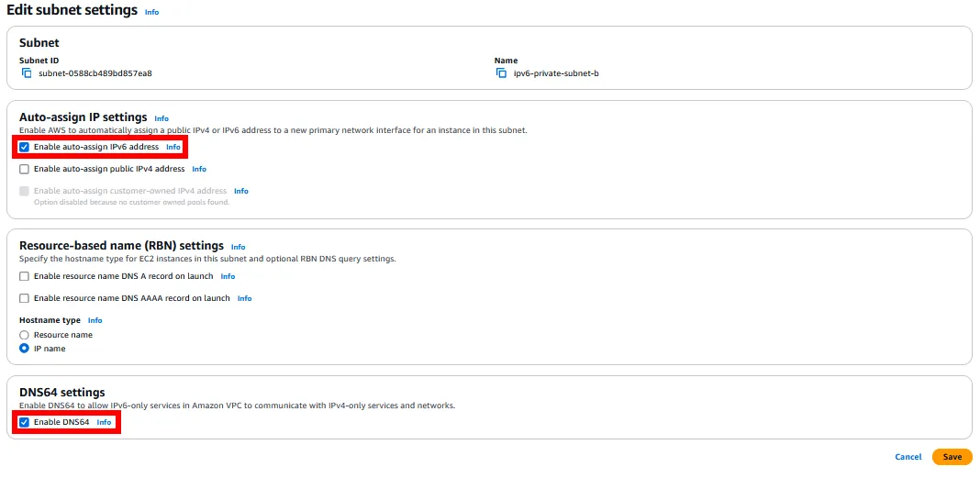Check Enable resource name DNS A record
This screenshot has width=980, height=478.
click(x=25, y=276)
